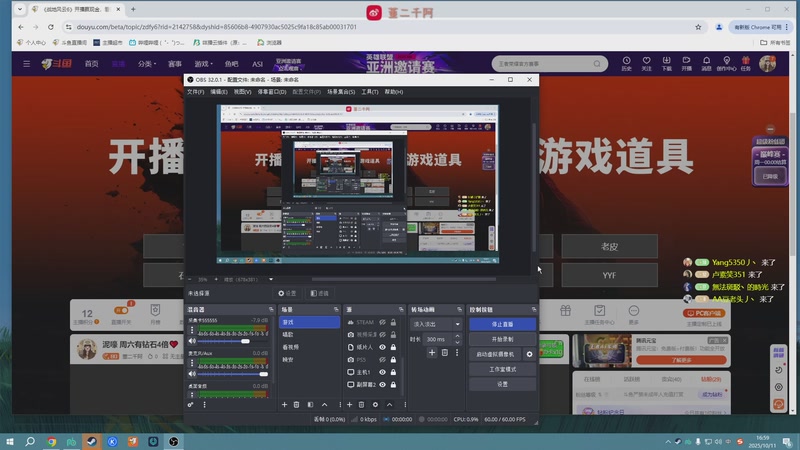
Task: Open 设置 settings button in Controls panel
Action: 503,384
